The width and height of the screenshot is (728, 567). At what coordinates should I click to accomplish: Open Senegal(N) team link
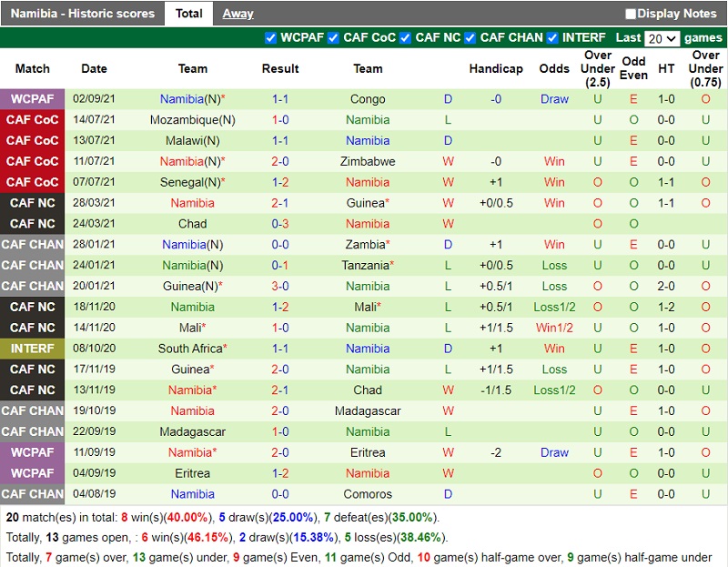tap(192, 182)
